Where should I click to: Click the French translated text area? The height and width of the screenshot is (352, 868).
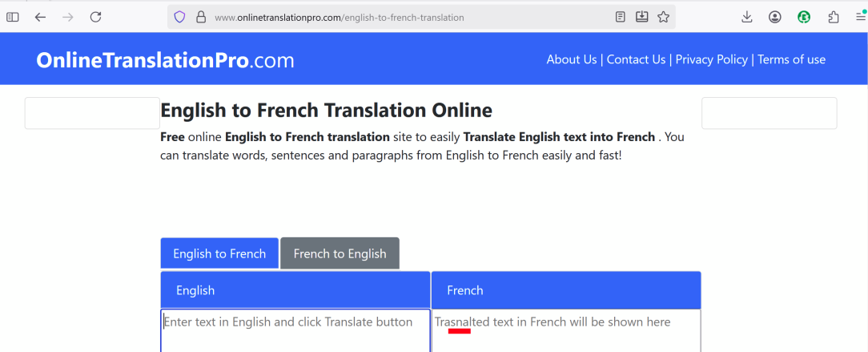(566, 330)
